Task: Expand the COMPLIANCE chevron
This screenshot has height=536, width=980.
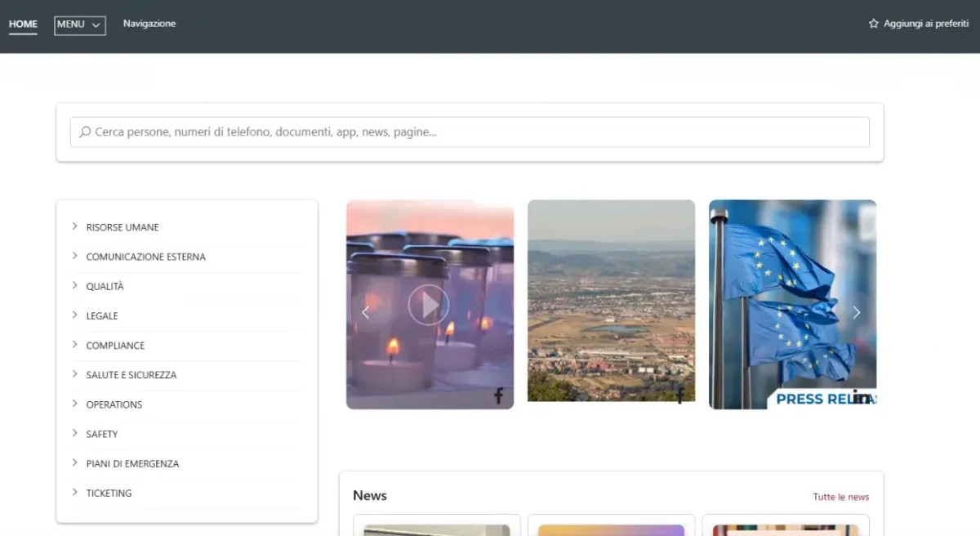Action: (74, 344)
